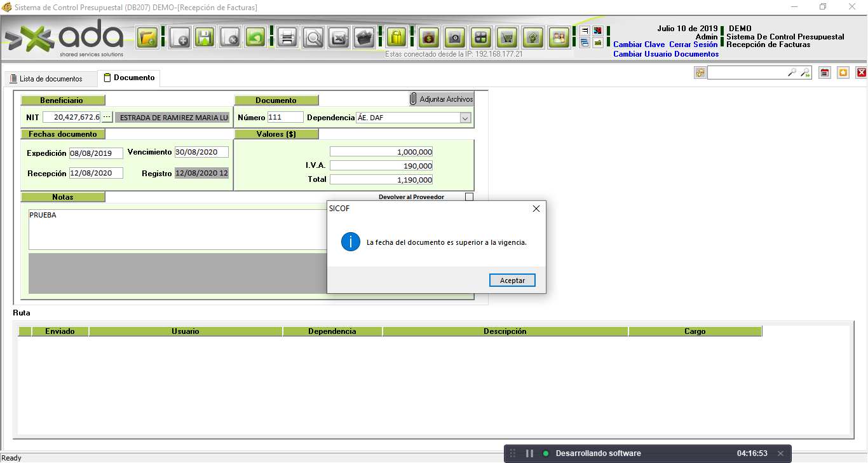The width and height of the screenshot is (868, 463).
Task: Click the green floppy disk save icon
Action: 204,38
